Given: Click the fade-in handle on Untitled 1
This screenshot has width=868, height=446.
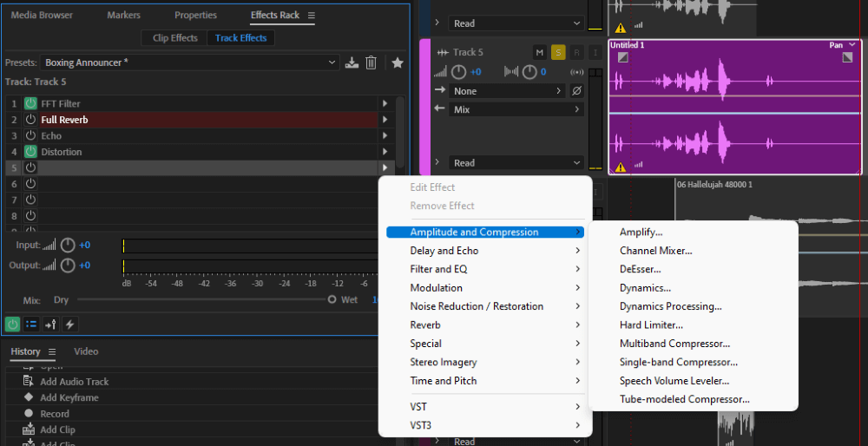Looking at the screenshot, I should [x=622, y=57].
